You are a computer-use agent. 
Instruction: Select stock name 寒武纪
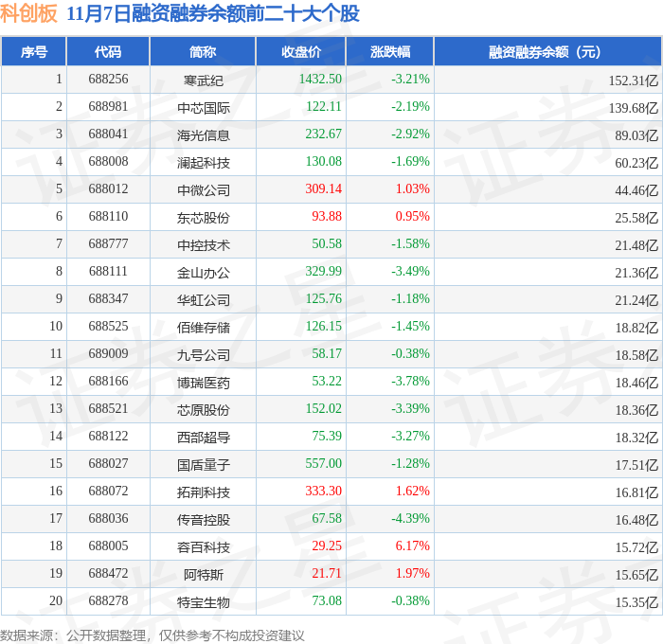[x=203, y=80]
